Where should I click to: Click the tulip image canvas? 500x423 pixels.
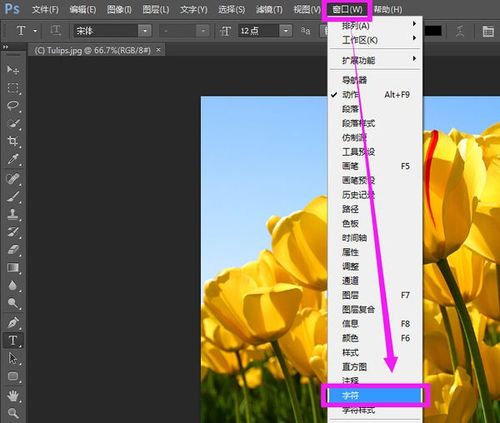[263, 259]
